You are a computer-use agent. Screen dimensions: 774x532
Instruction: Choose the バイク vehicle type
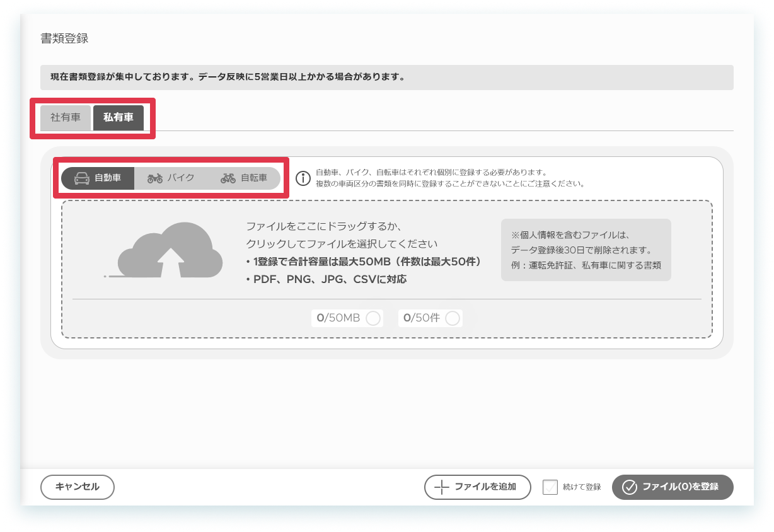tap(171, 178)
